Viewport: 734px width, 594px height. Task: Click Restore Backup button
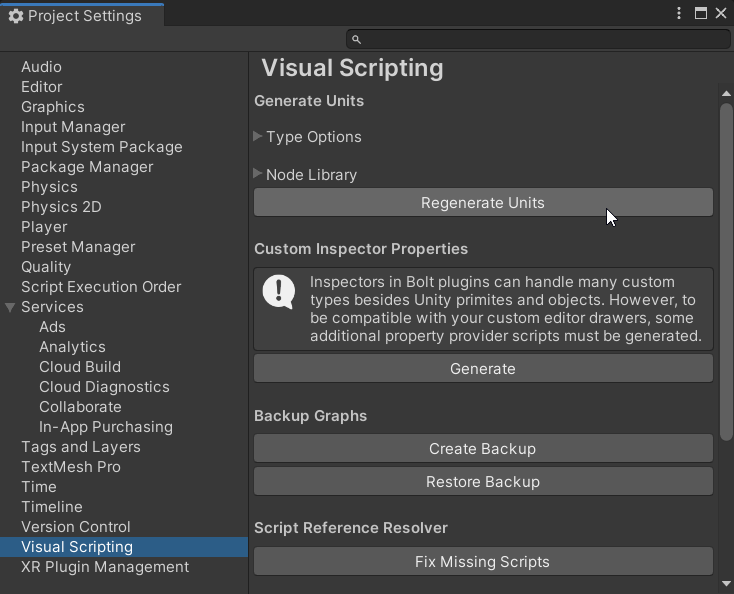[x=483, y=482]
